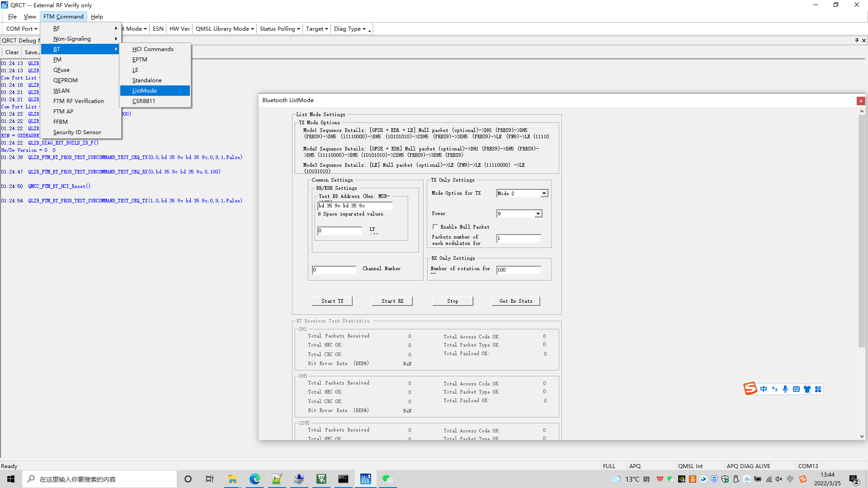Click the Sogou skin shirt icon

point(807,389)
